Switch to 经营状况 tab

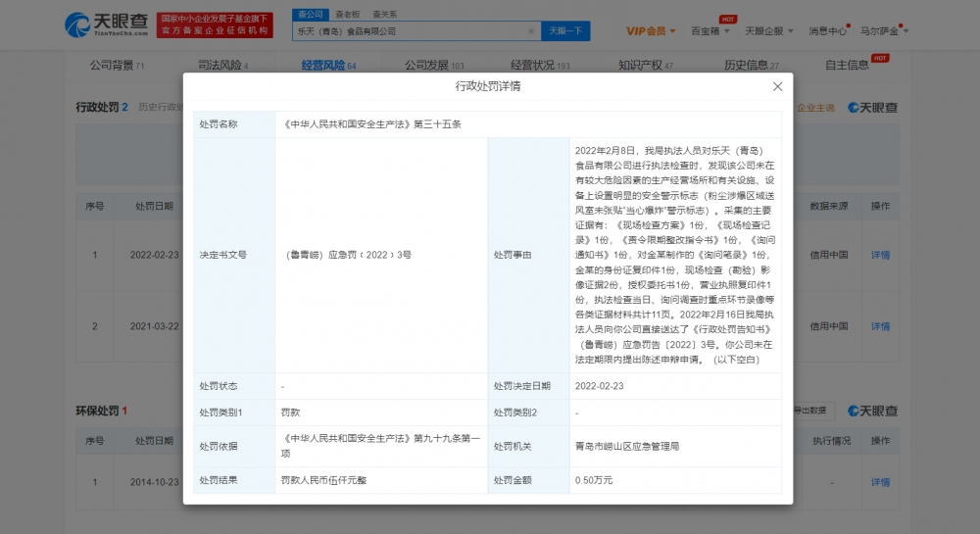[x=540, y=65]
